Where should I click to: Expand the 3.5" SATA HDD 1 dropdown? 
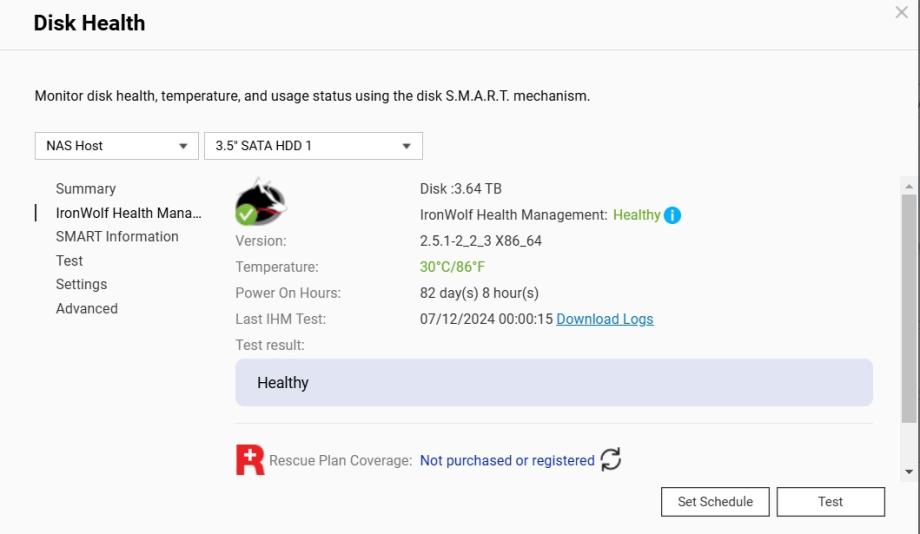click(x=312, y=146)
